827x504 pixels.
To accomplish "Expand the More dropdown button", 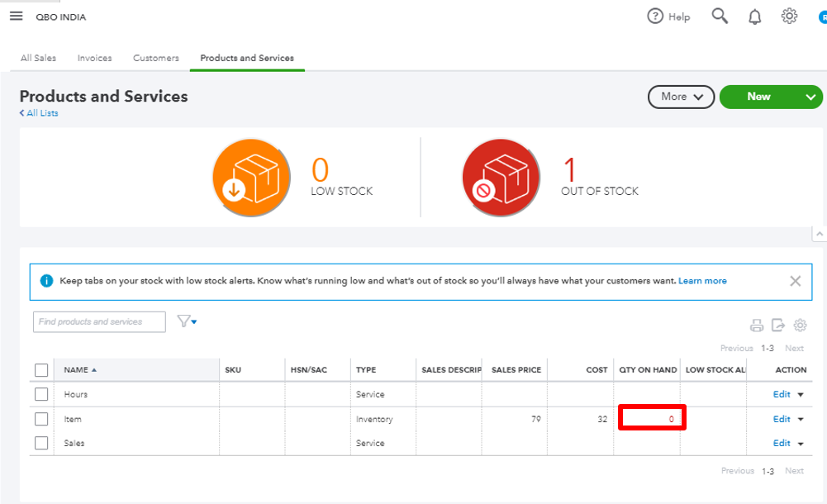I will (681, 97).
